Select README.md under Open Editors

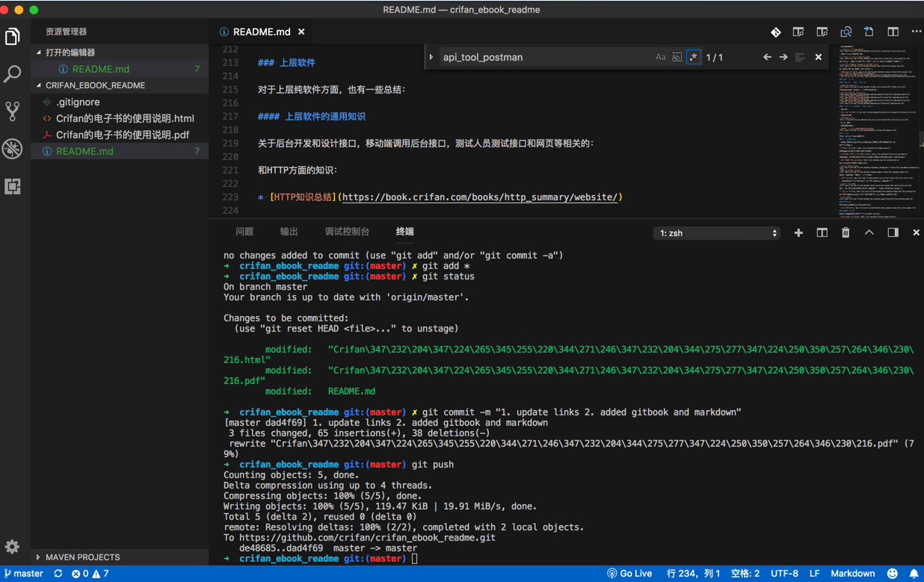[x=120, y=69]
